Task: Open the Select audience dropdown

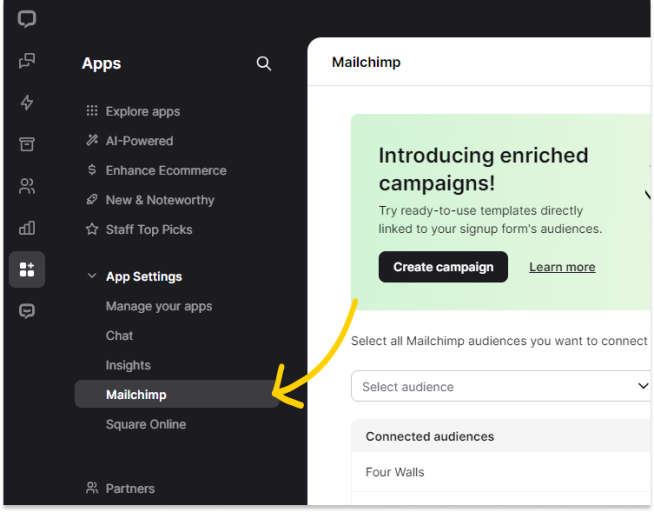Action: (x=502, y=386)
